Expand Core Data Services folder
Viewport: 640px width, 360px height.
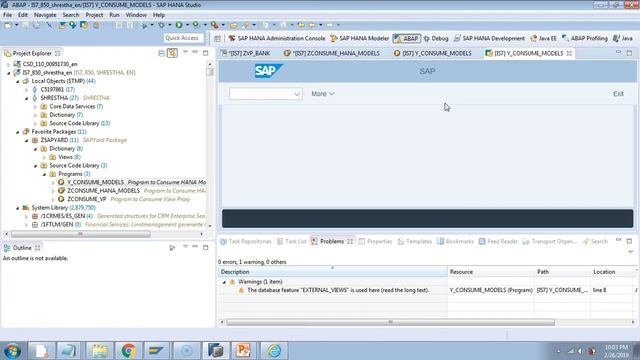pyautogui.click(x=36, y=107)
